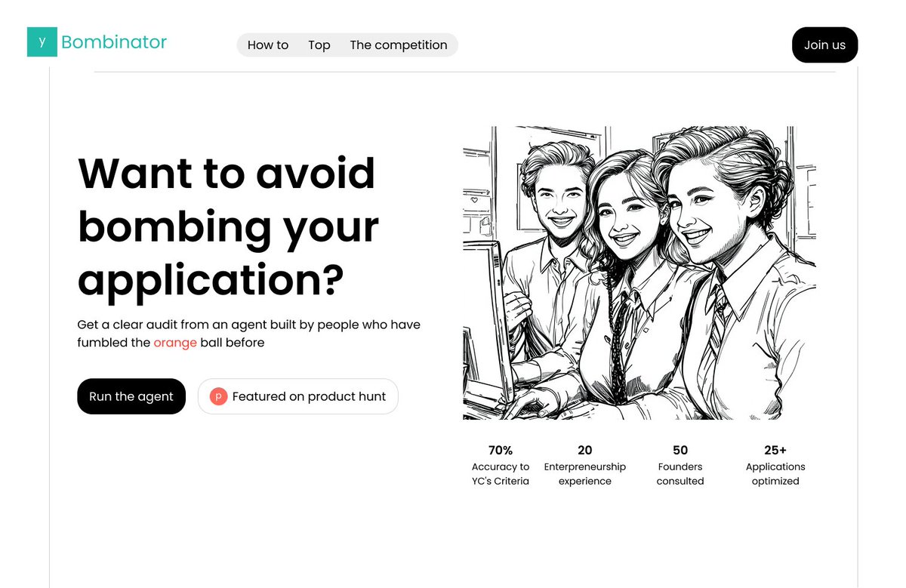The image size is (906, 588).
Task: Click 'Applications optimized' label
Action: (775, 474)
